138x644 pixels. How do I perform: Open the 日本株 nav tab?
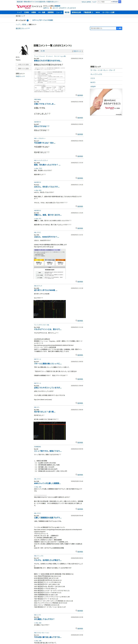tap(26, 12)
